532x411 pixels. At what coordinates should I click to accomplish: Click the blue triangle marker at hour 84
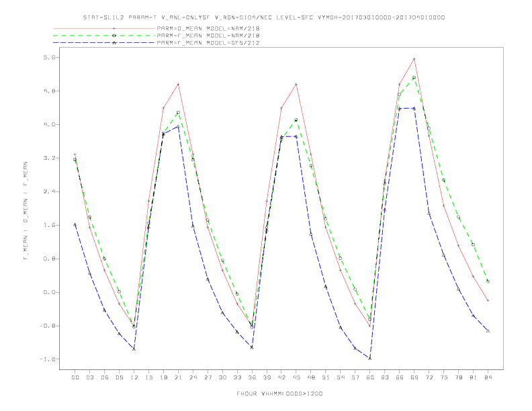[x=488, y=330]
